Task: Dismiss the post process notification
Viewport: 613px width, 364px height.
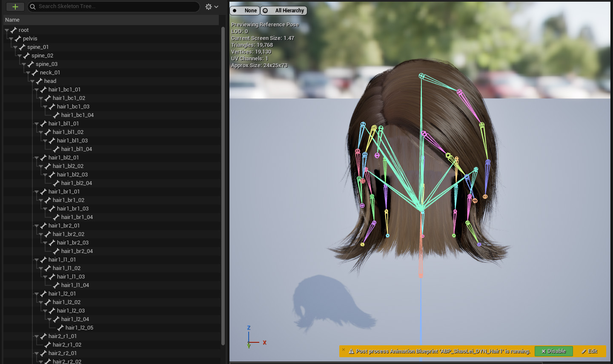Action: coord(344,350)
